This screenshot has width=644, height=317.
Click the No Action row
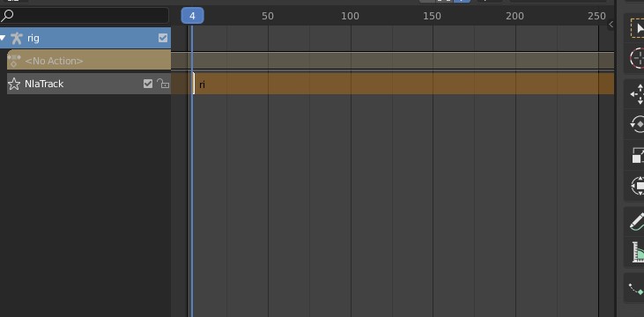pos(89,61)
